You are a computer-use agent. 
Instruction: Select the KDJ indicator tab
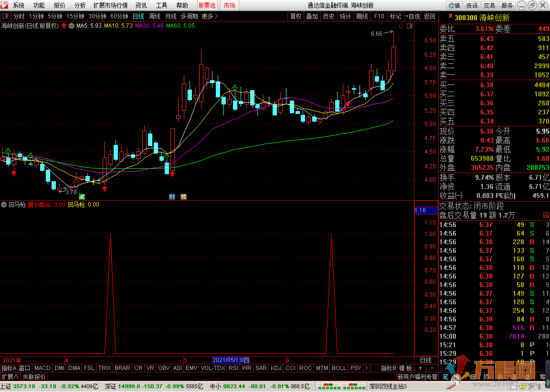point(276,368)
